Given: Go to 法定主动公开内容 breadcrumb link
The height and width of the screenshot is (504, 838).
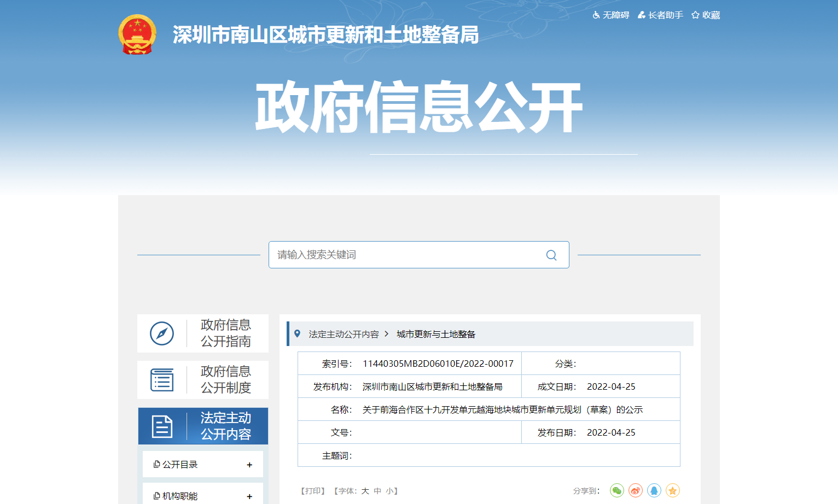Looking at the screenshot, I should click(344, 334).
